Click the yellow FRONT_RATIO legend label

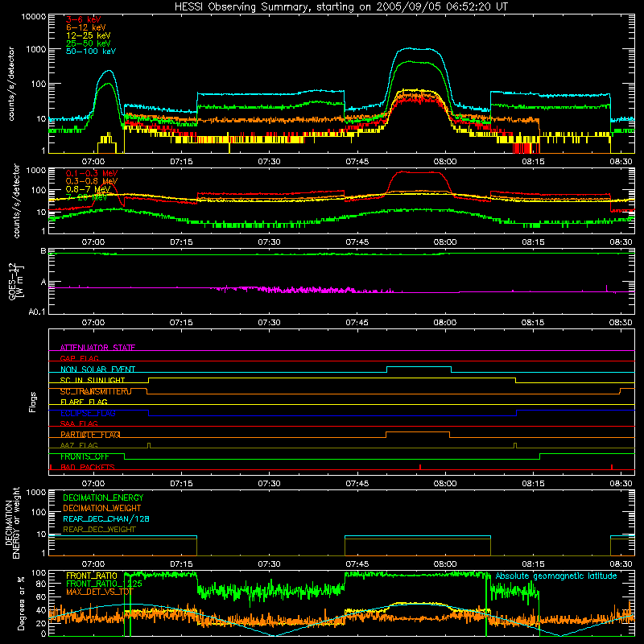pos(92,576)
